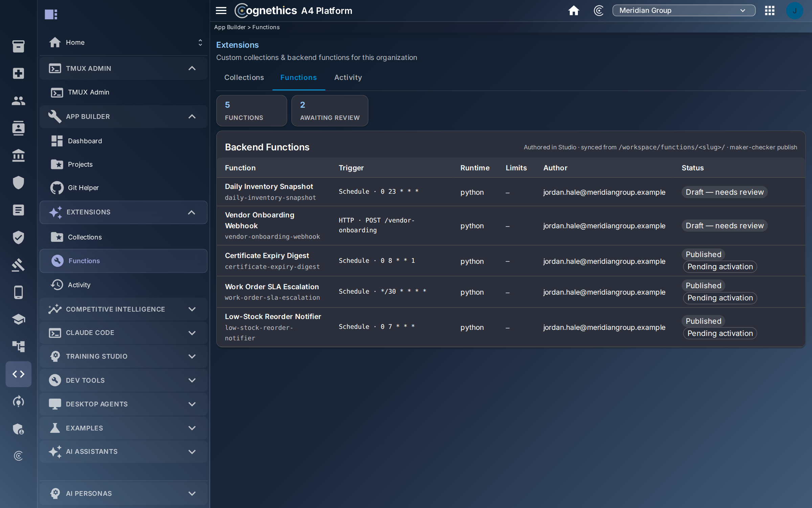Open the bank building icon in left rail
Image resolution: width=812 pixels, height=508 pixels.
pyautogui.click(x=18, y=155)
